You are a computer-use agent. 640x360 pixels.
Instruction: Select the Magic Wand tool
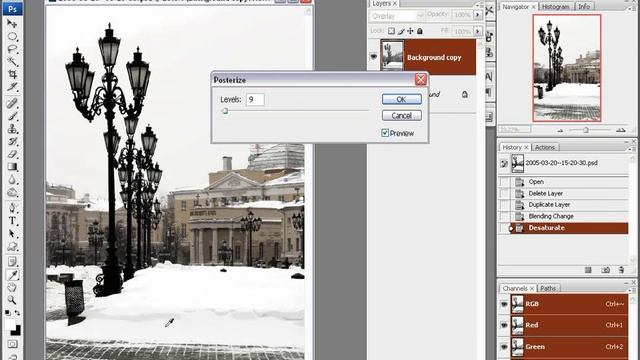click(x=12, y=62)
